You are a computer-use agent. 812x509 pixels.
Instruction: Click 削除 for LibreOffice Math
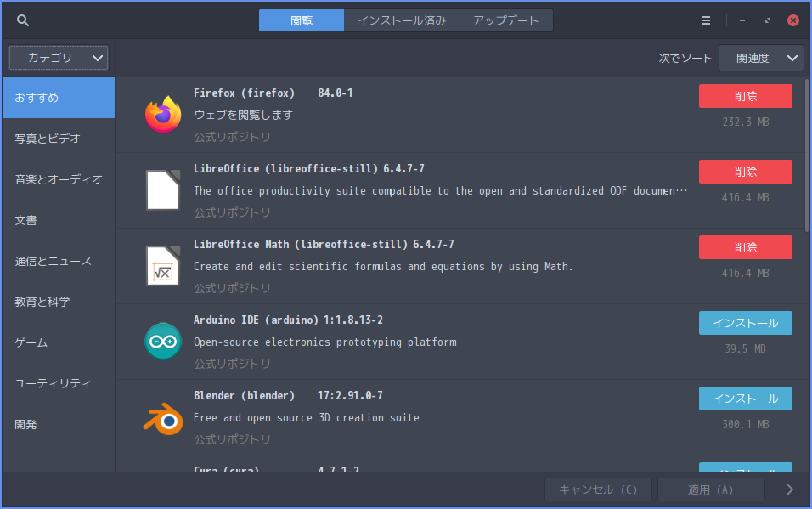(745, 247)
